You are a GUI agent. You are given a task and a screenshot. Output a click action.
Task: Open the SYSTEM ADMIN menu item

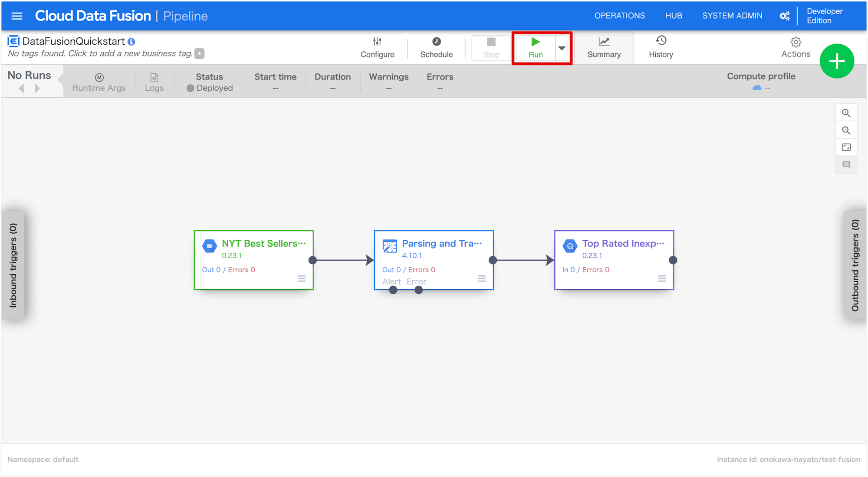(732, 16)
